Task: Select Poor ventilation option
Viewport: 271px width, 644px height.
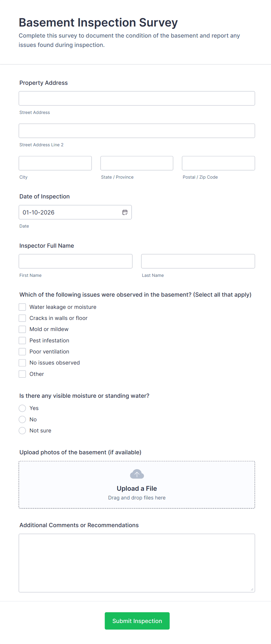Action: (x=22, y=352)
